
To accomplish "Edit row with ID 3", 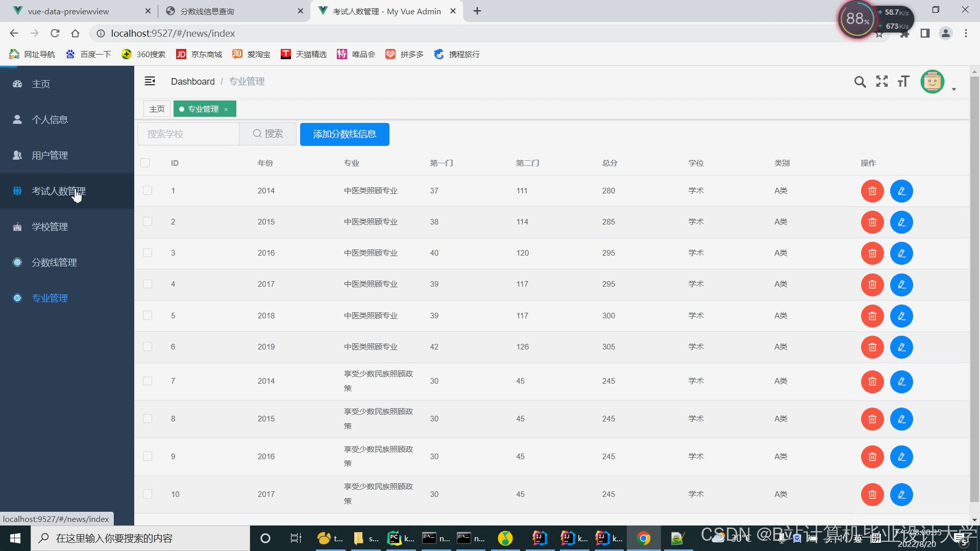I will (901, 254).
